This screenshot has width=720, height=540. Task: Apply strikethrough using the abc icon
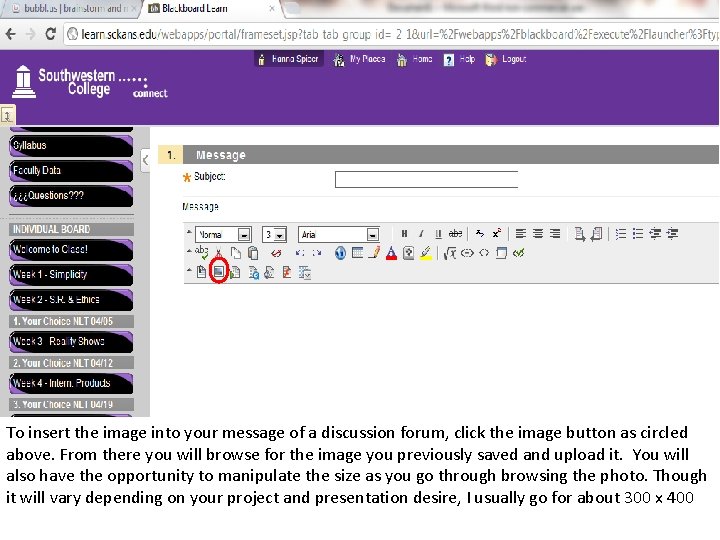(x=455, y=234)
